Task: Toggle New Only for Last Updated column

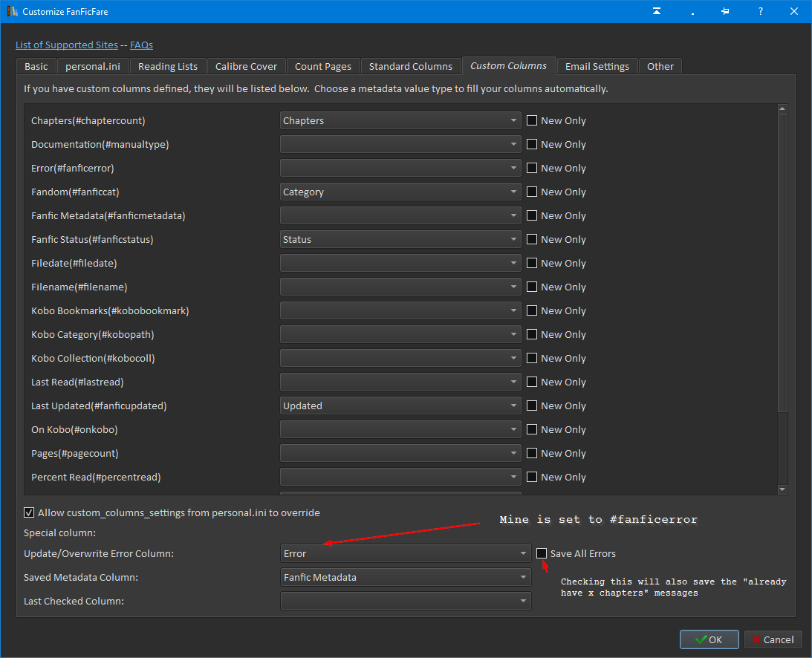Action: coord(532,406)
